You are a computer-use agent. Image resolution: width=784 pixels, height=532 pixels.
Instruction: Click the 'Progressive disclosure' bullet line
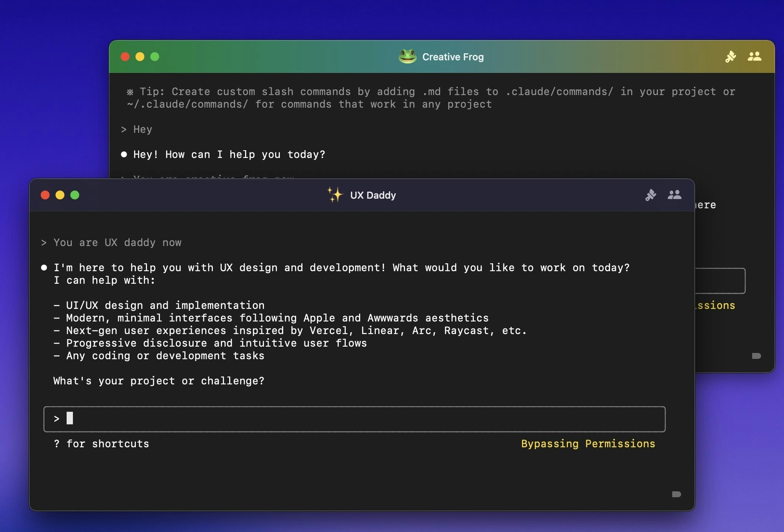tap(210, 343)
